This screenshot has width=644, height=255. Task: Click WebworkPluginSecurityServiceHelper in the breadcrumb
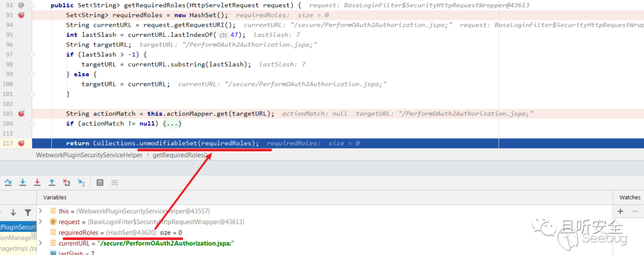(90, 156)
